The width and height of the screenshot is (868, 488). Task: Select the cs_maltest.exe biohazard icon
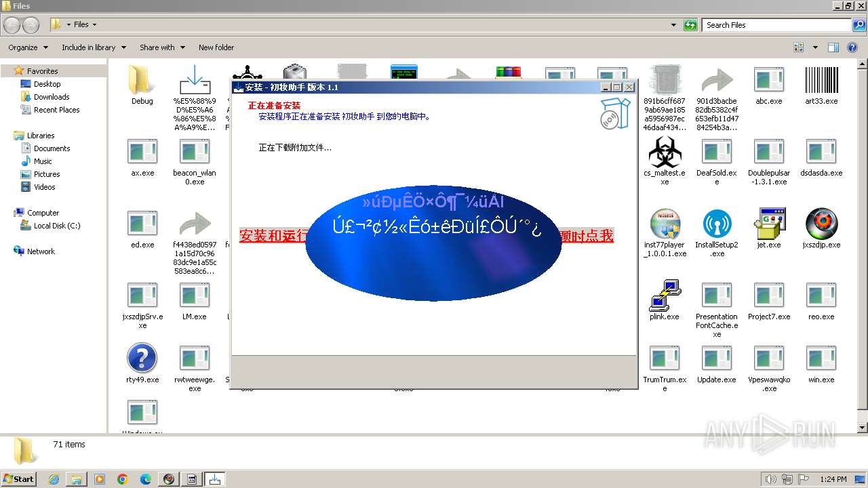coord(665,152)
